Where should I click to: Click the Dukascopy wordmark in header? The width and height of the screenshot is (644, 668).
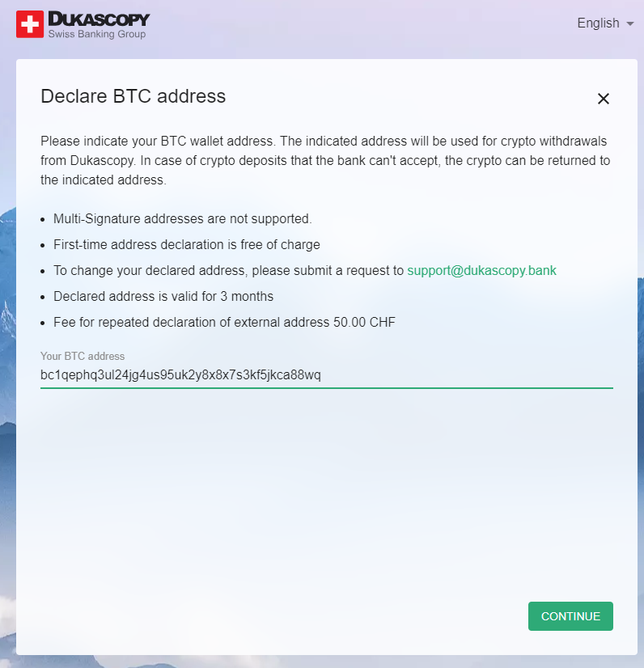(99, 19)
